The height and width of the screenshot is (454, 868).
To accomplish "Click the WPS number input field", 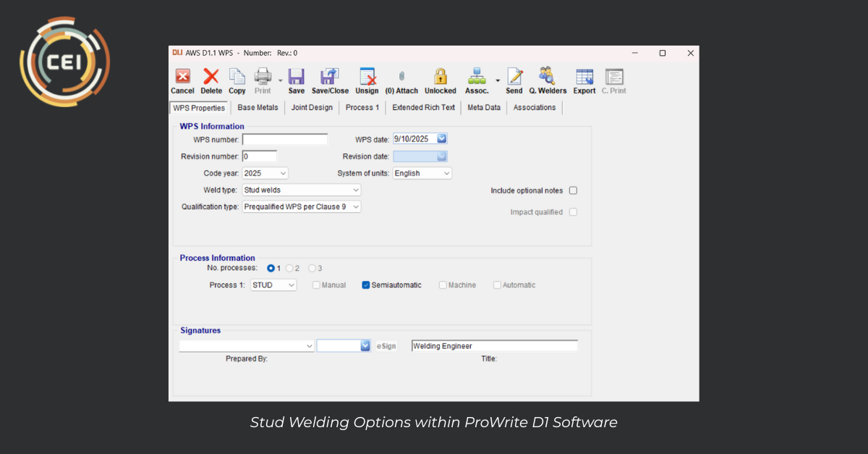I will coord(285,140).
